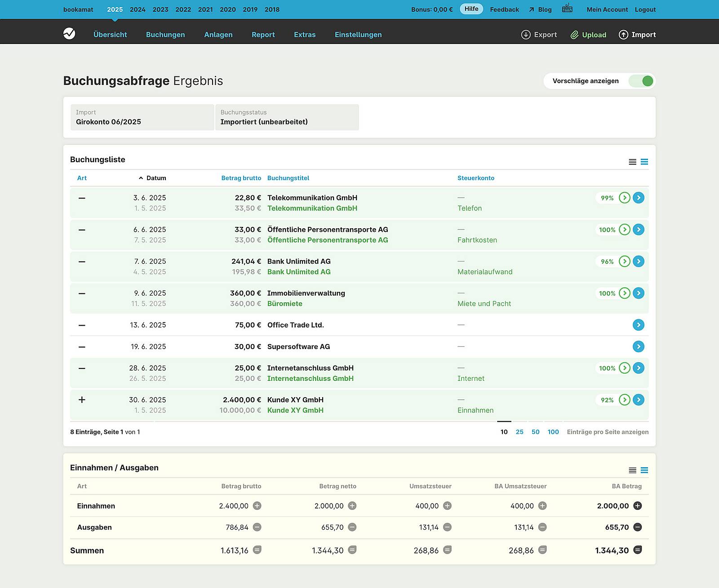Screen dimensions: 719x588
Task: Click dark equals icon beside 1.344,30 BA Betrag
Action: click(637, 550)
